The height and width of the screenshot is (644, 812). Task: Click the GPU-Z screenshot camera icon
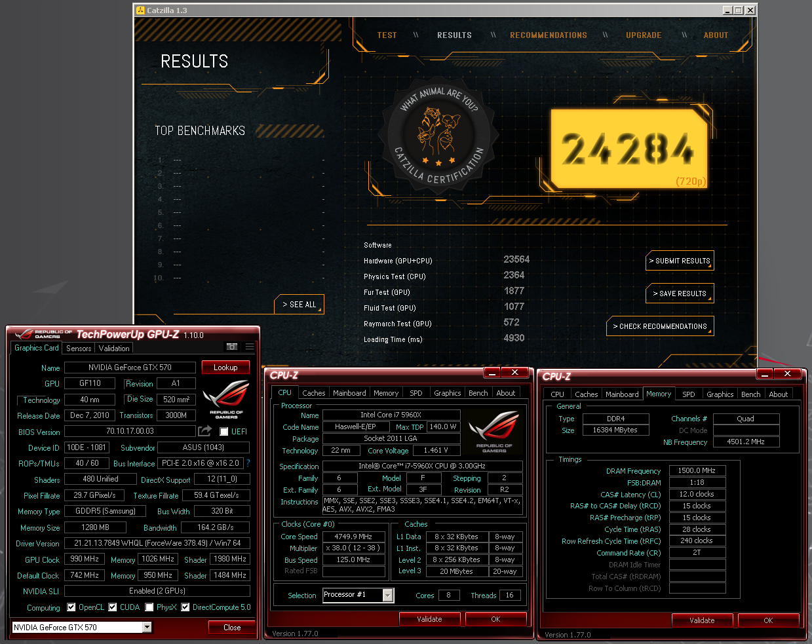[x=232, y=347]
